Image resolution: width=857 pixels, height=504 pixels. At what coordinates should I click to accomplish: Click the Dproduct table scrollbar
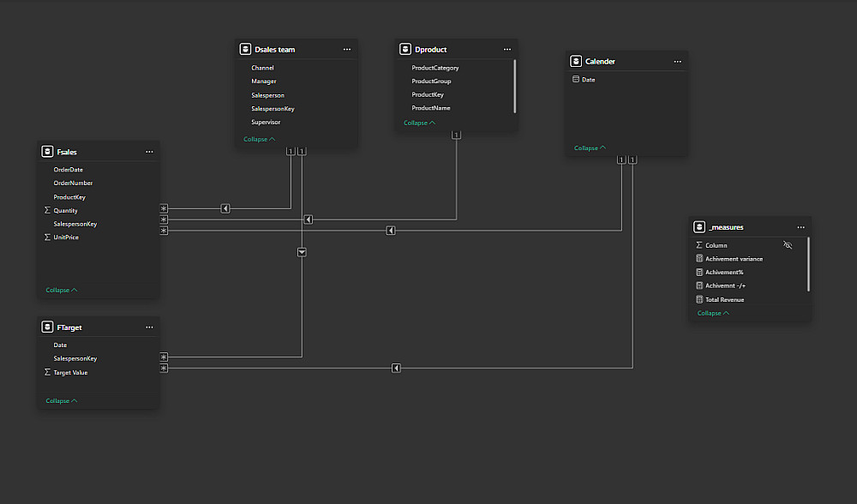[x=515, y=87]
